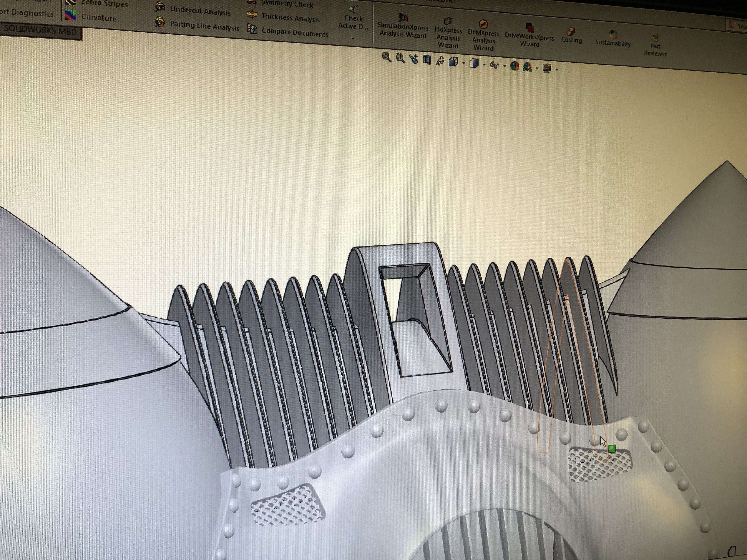Expand View Orientation dropdown arrow
The height and width of the screenshot is (560, 747).
tap(464, 63)
